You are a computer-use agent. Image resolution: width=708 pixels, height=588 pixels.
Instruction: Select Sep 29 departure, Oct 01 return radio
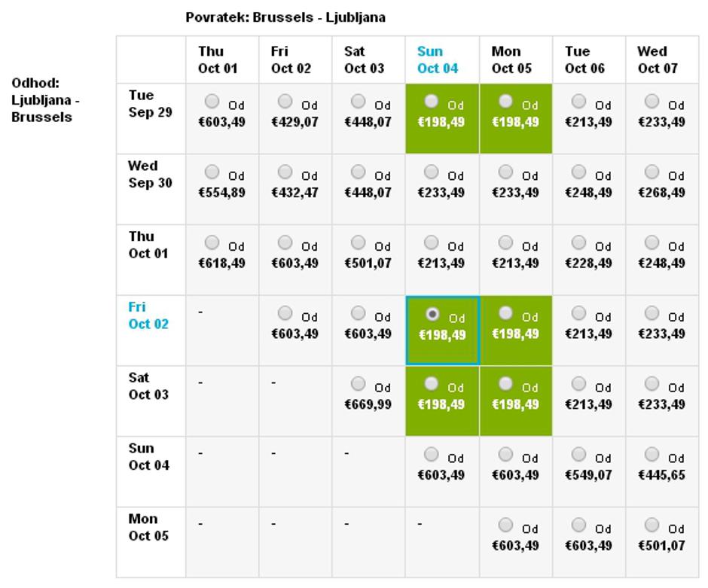pos(212,101)
